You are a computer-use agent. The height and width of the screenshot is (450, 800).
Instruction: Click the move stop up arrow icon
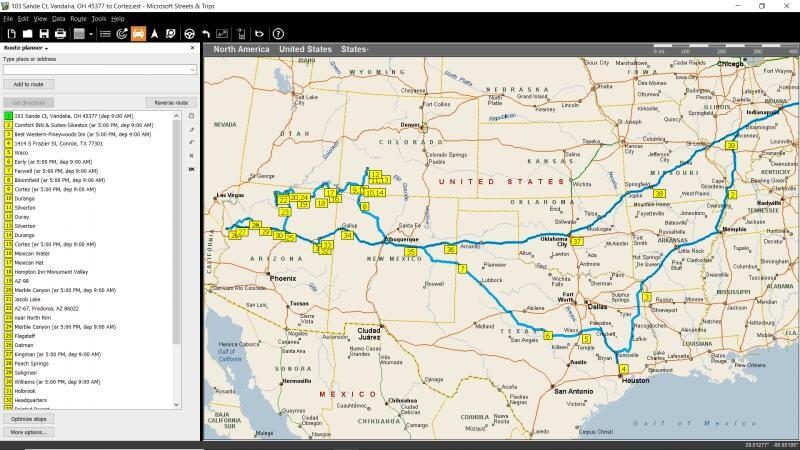click(x=191, y=129)
